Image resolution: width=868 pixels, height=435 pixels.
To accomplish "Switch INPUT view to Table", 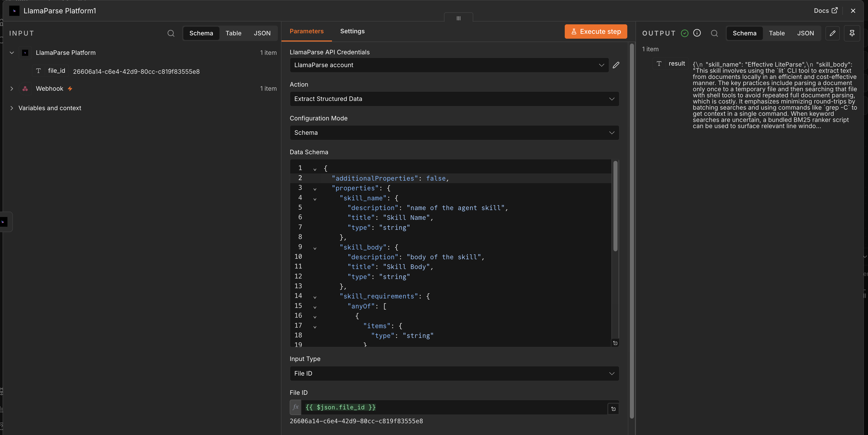I will tap(234, 33).
